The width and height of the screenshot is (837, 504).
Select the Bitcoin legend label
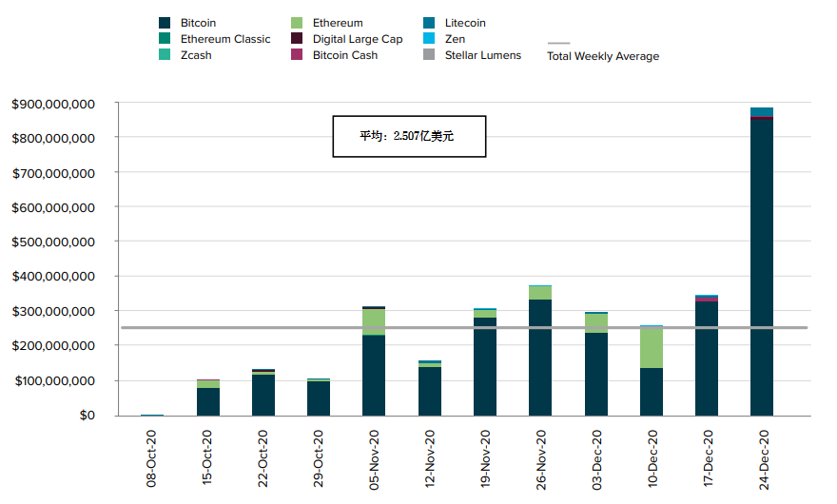point(198,23)
